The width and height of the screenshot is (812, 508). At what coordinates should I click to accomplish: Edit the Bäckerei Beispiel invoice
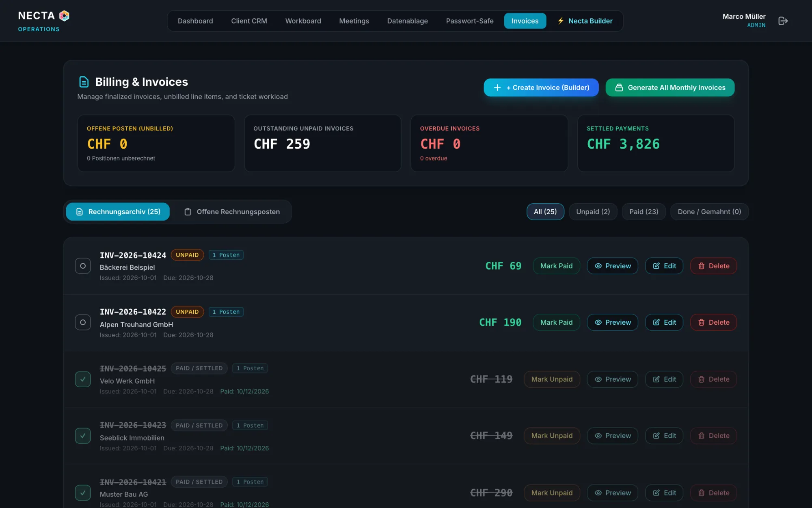click(664, 266)
